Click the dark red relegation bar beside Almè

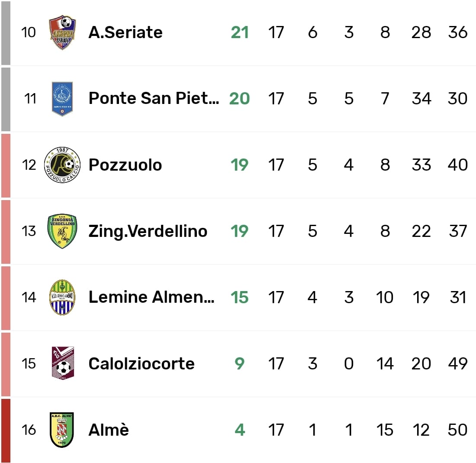5,430
